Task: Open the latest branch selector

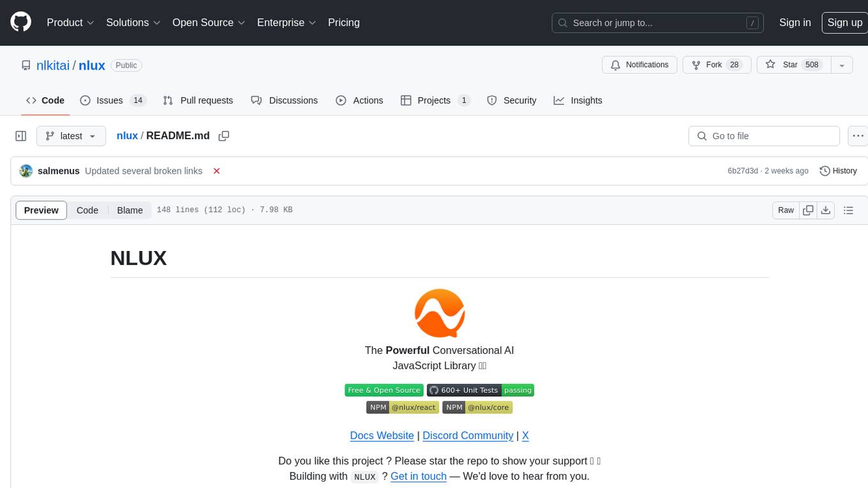Action: pos(71,136)
